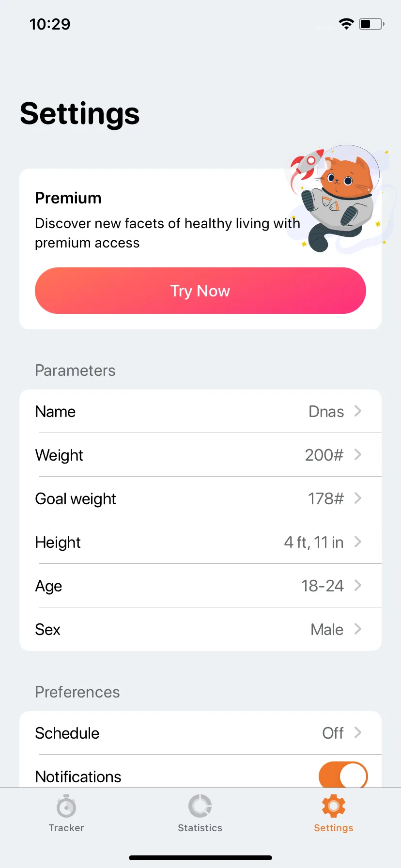Expand the Height row chevron
The width and height of the screenshot is (401, 868).
pos(358,542)
